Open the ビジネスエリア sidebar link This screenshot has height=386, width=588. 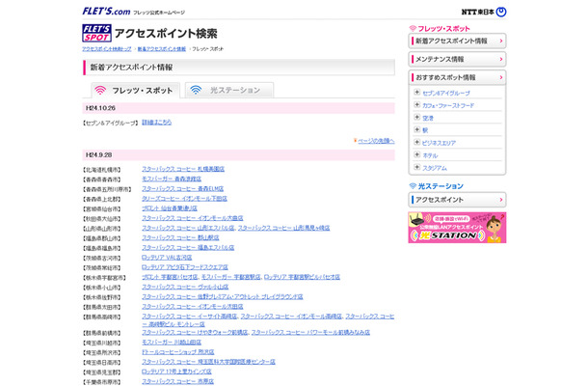[439, 143]
